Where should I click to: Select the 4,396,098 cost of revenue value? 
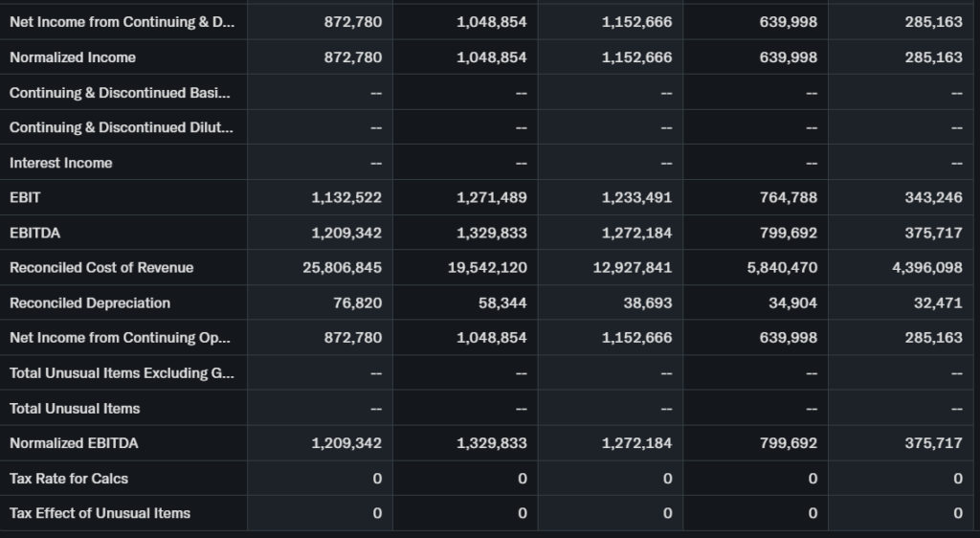click(x=926, y=268)
